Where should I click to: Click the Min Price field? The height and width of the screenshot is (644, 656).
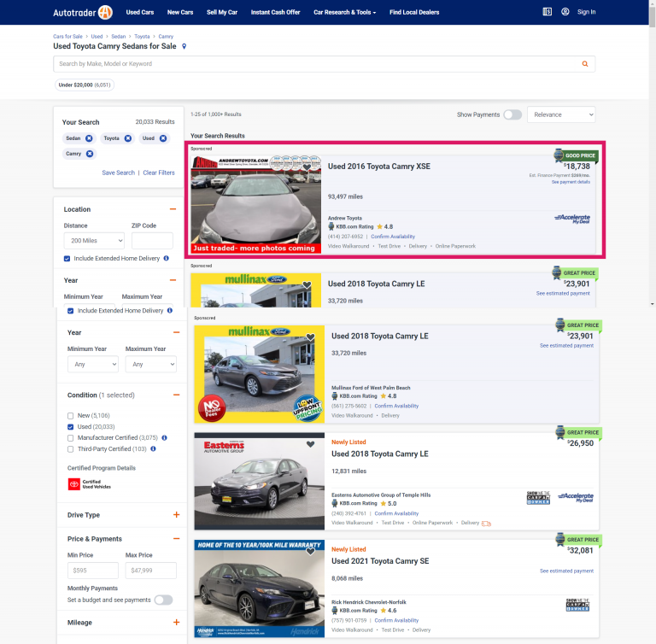pos(93,571)
